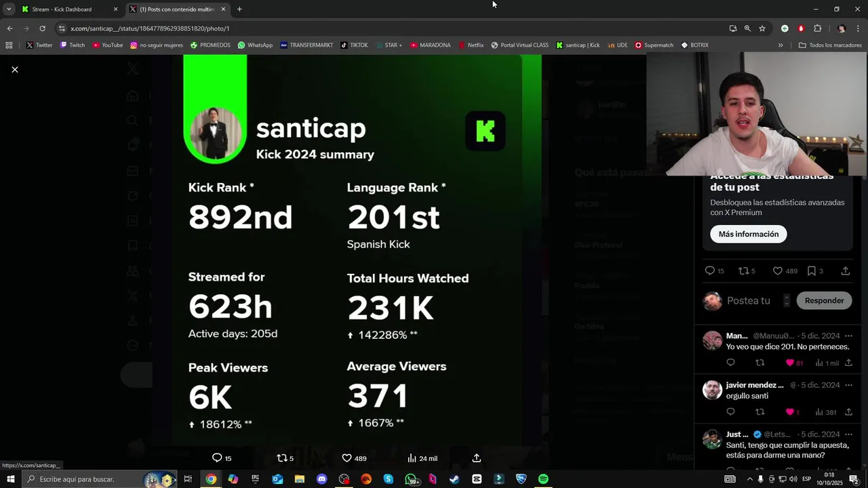Open the WhatsApp bookmark
The height and width of the screenshot is (488, 868).
[x=255, y=45]
